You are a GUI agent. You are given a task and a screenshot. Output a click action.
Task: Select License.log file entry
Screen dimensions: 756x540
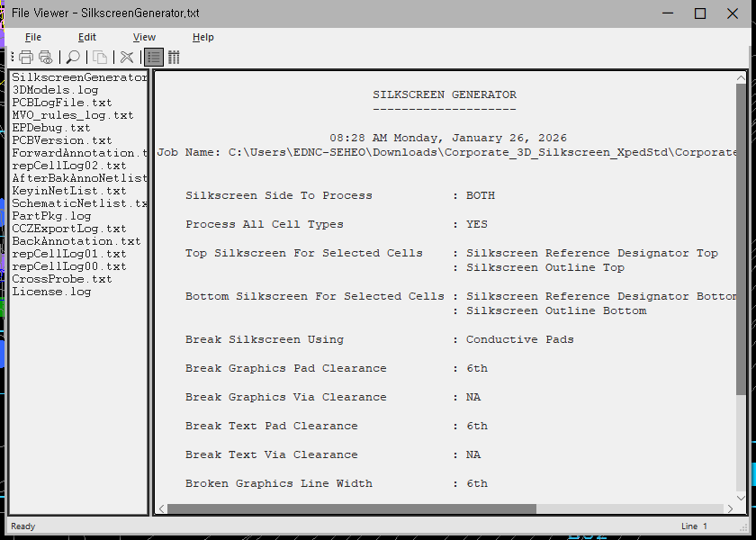(51, 292)
